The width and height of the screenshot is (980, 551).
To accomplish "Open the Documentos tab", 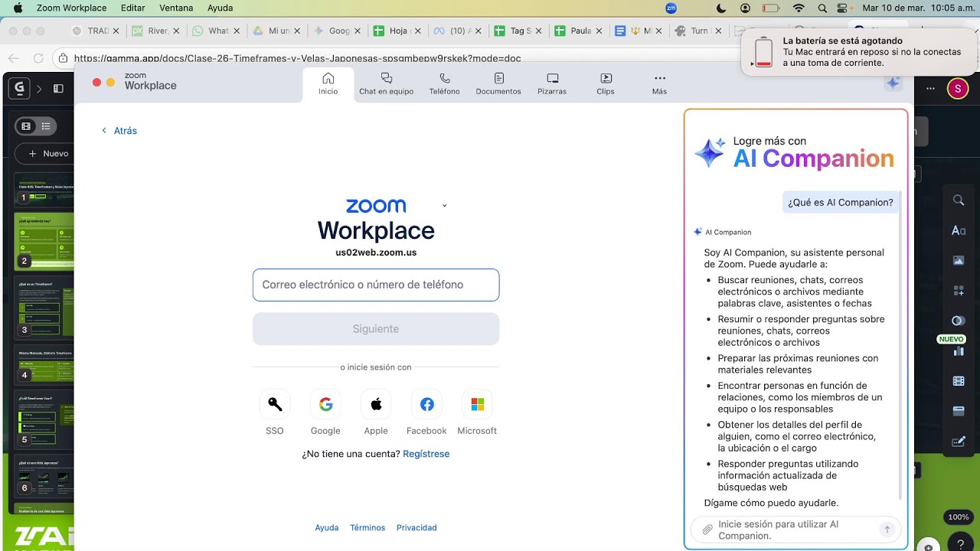I will point(498,84).
